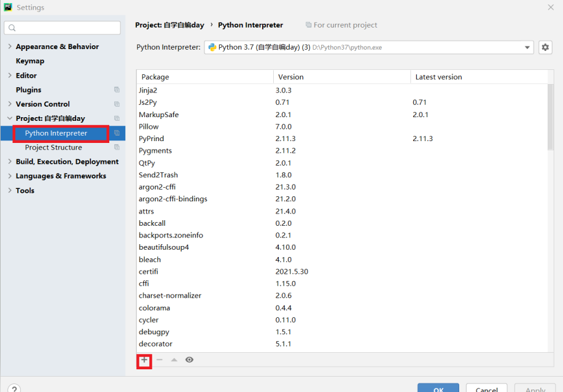
Task: Select the decorator package row
Action: pyautogui.click(x=342, y=344)
